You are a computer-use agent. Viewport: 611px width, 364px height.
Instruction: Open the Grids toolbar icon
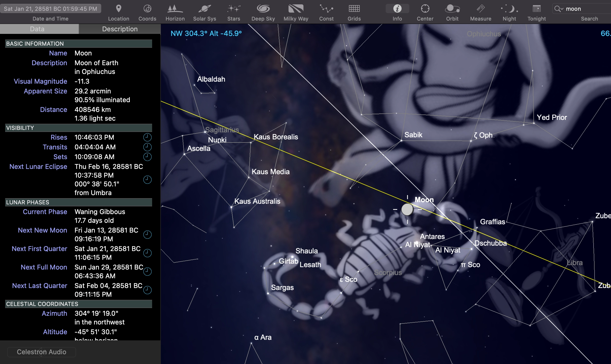click(354, 9)
